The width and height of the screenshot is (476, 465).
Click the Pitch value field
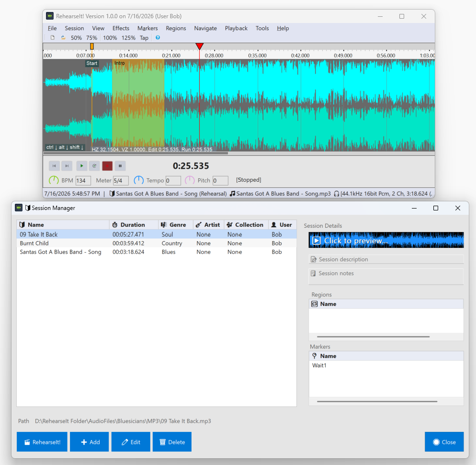click(220, 181)
